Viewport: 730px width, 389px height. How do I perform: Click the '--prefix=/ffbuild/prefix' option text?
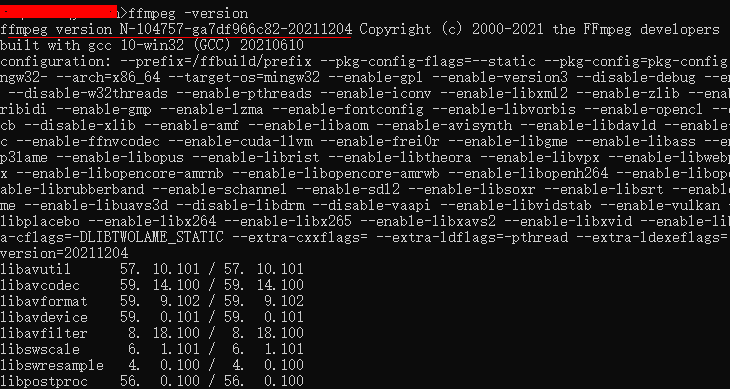pyautogui.click(x=215, y=62)
